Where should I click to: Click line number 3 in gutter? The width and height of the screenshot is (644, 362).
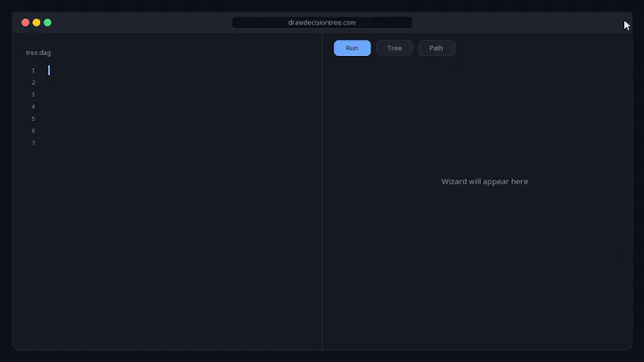33,95
